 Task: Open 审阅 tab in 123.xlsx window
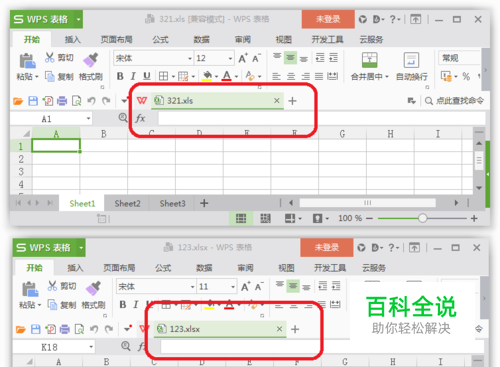[245, 268]
